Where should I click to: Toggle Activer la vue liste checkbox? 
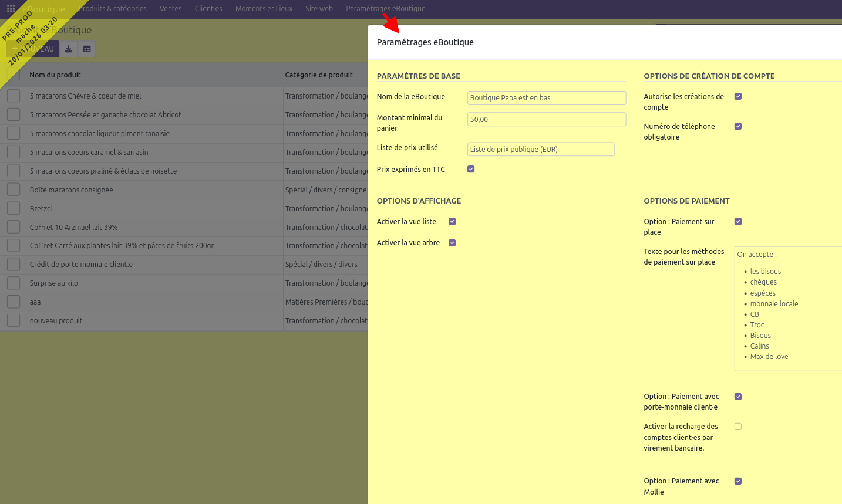[x=452, y=221]
